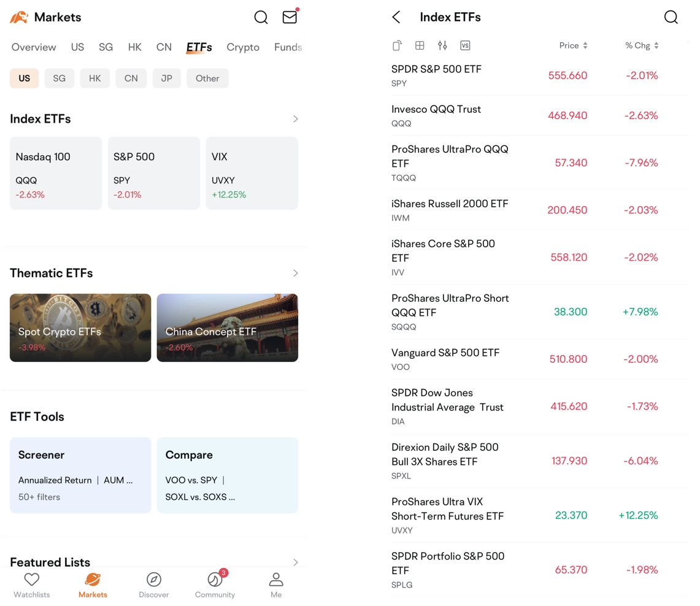The height and width of the screenshot is (606, 700).
Task: Go back from Index ETFs screen
Action: 396,17
